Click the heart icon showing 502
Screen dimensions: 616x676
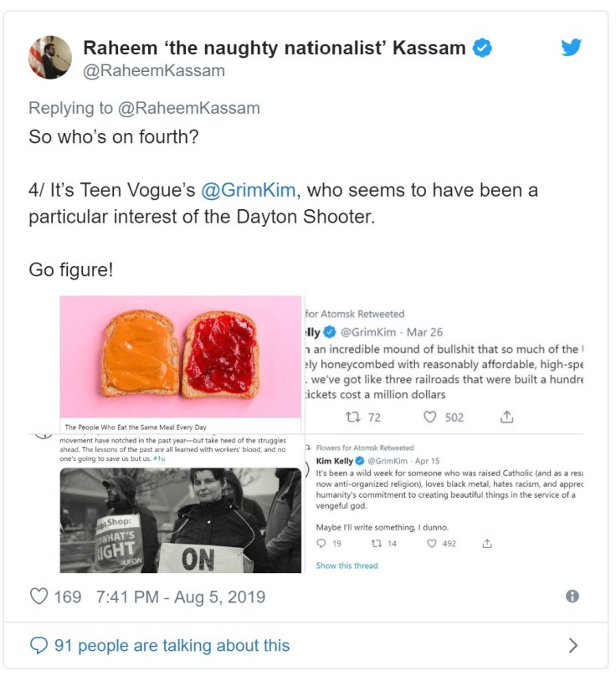429,417
